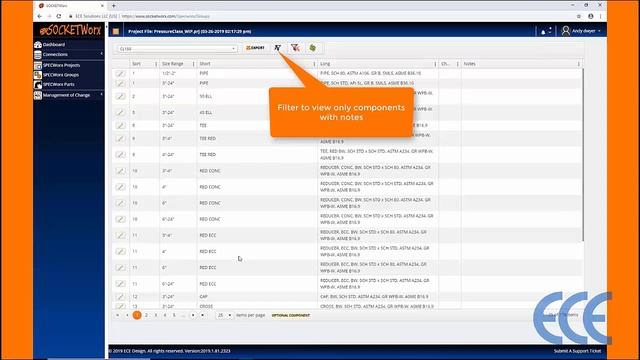
Task: Edit the TEE RED 4"-24" row
Action: coord(120,155)
